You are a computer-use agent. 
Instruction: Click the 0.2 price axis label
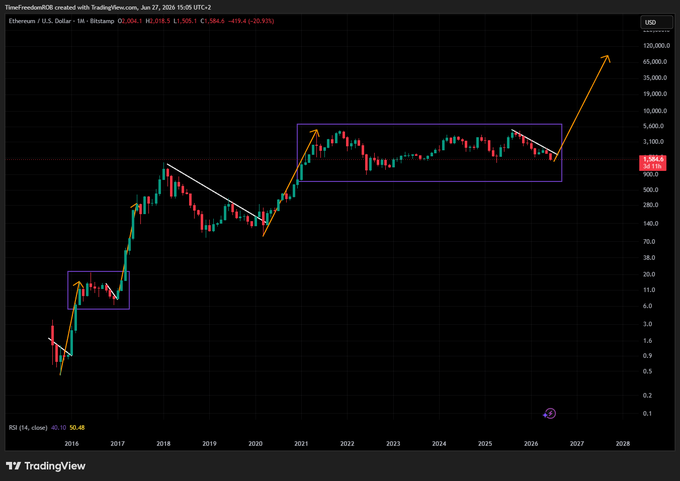[x=647, y=396]
